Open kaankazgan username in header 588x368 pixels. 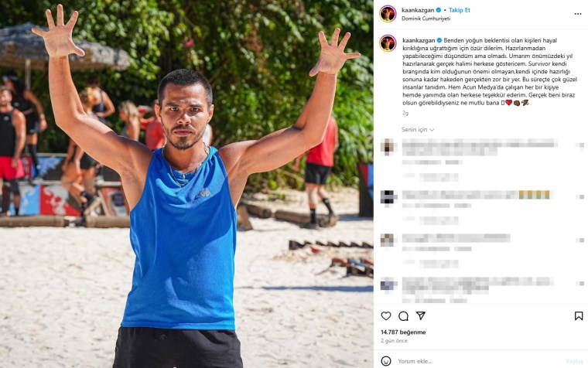418,10
